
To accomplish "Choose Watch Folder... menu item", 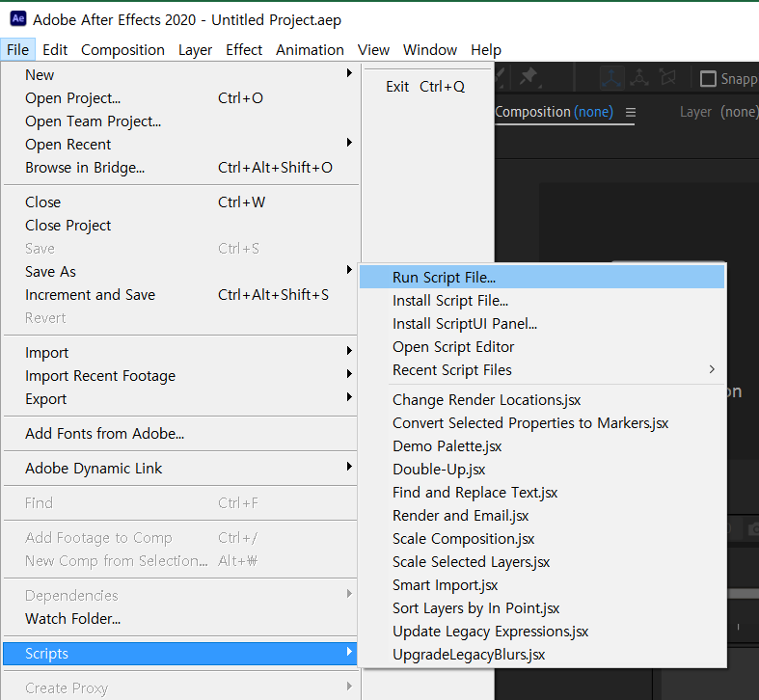I will 180,619.
